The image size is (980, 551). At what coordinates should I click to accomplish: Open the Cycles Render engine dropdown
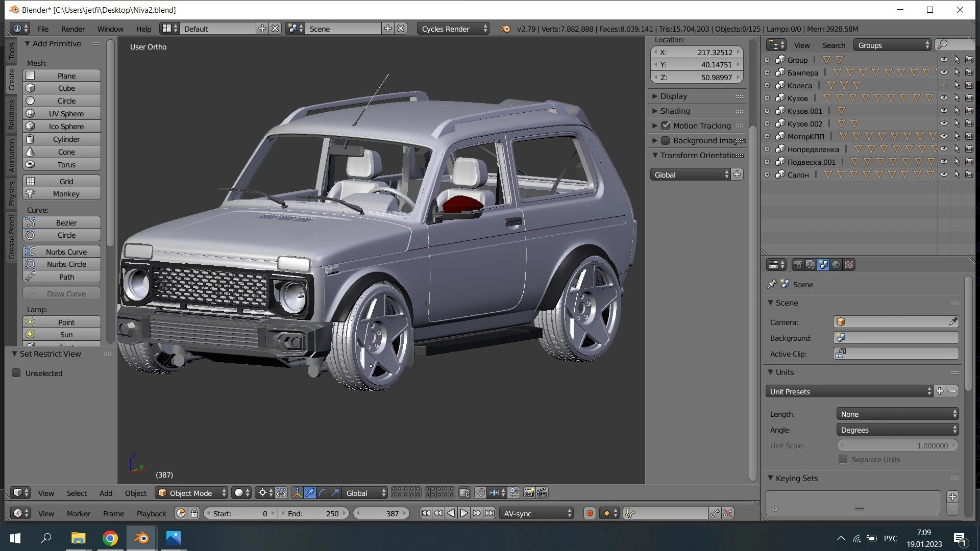point(453,29)
